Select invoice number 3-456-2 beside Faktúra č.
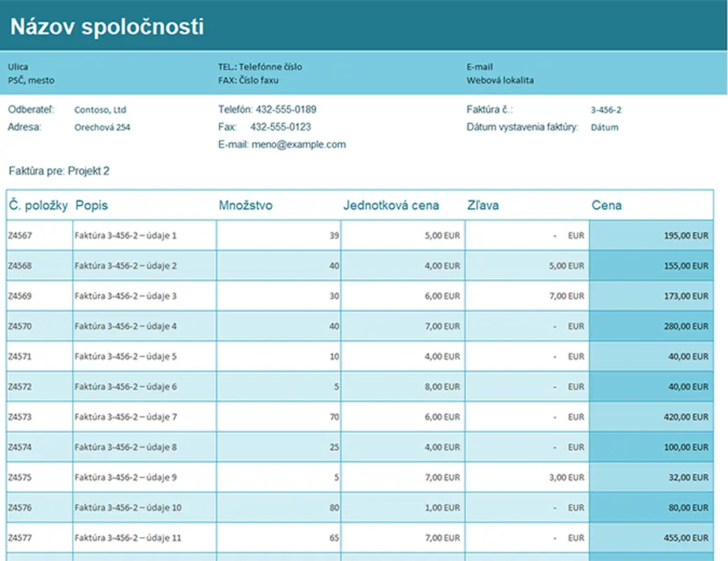 tap(606, 110)
